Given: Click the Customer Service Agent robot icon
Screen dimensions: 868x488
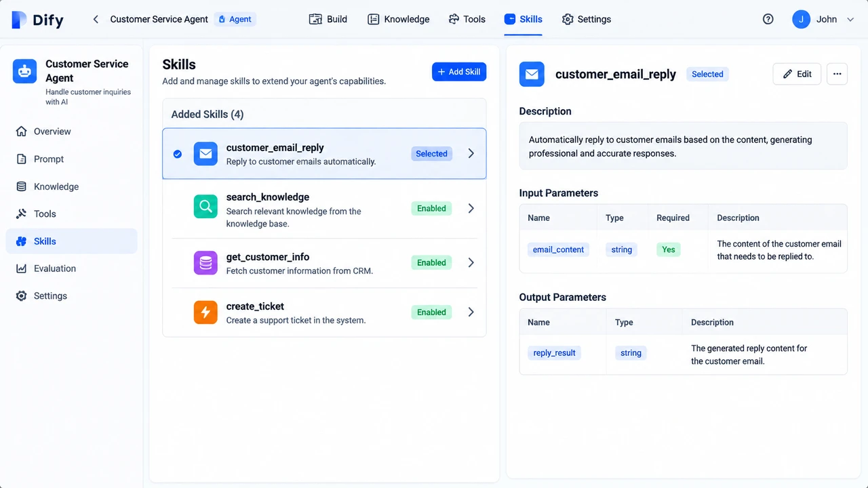Looking at the screenshot, I should coord(25,70).
